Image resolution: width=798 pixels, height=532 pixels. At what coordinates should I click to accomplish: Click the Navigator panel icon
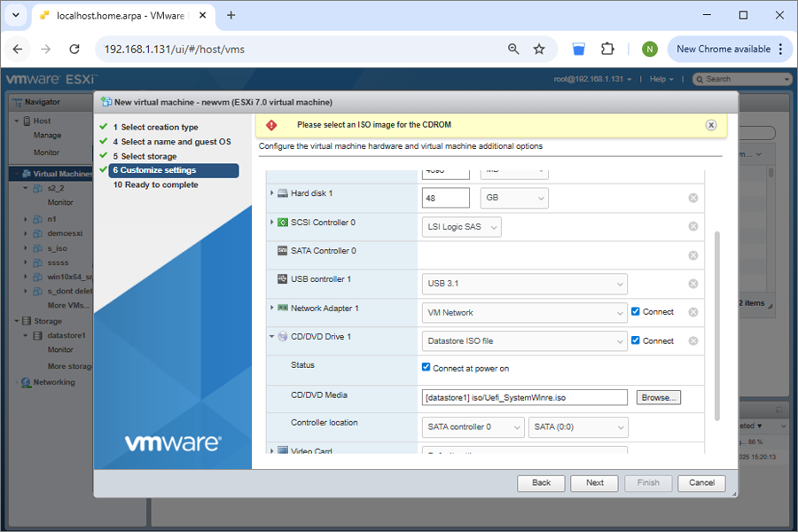coord(18,102)
